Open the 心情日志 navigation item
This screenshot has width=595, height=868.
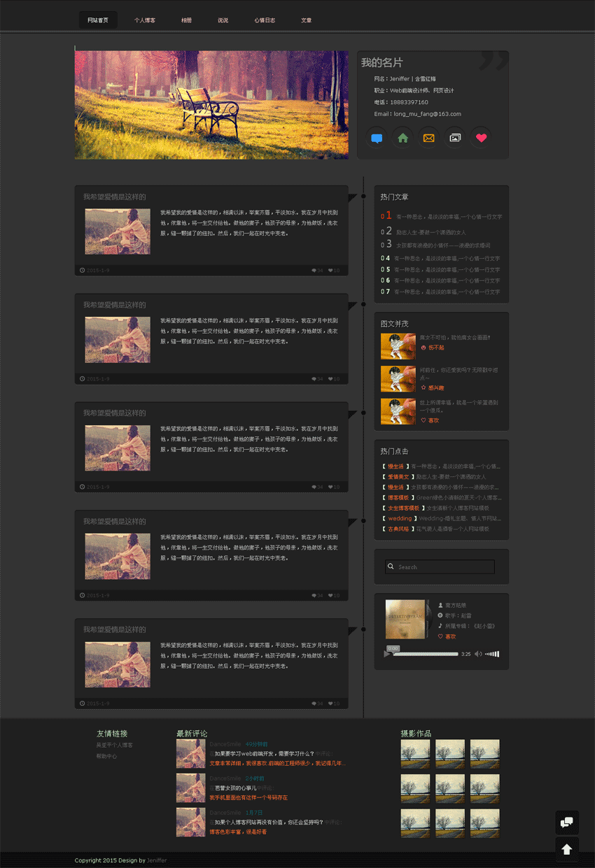(x=265, y=20)
